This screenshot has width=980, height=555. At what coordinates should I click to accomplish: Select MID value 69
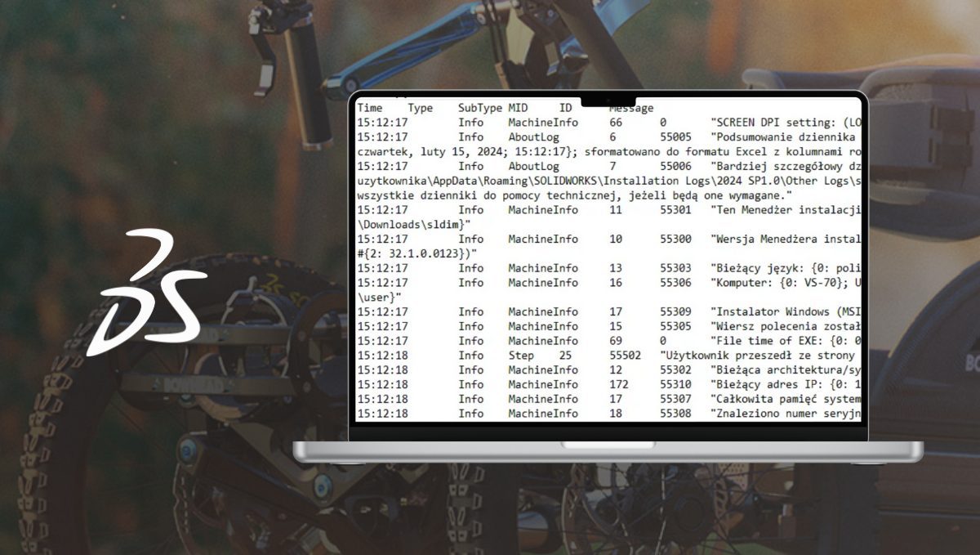point(616,341)
